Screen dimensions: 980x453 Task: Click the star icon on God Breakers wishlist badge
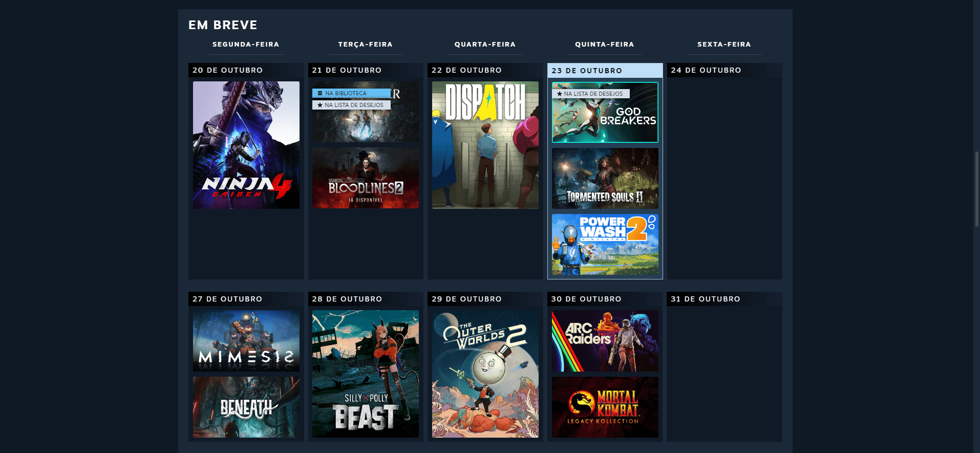[x=560, y=94]
